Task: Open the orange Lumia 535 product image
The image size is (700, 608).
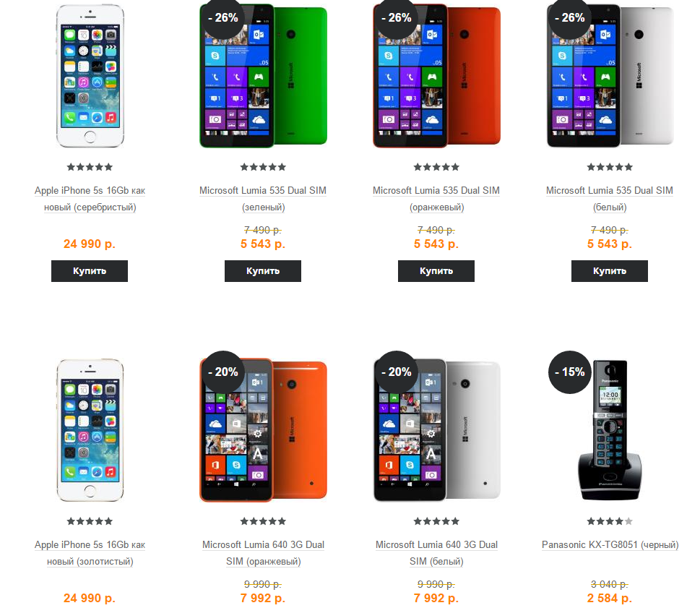Action: (x=436, y=75)
